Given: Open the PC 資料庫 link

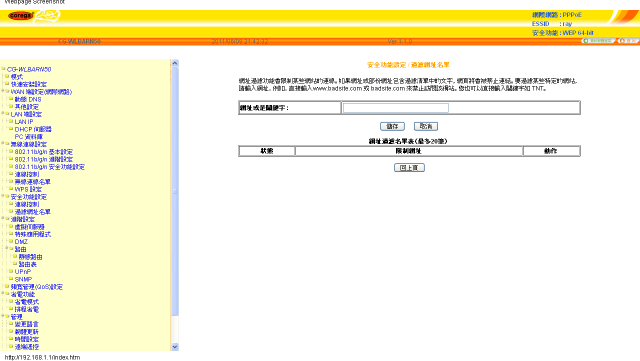Looking at the screenshot, I should [x=29, y=136].
